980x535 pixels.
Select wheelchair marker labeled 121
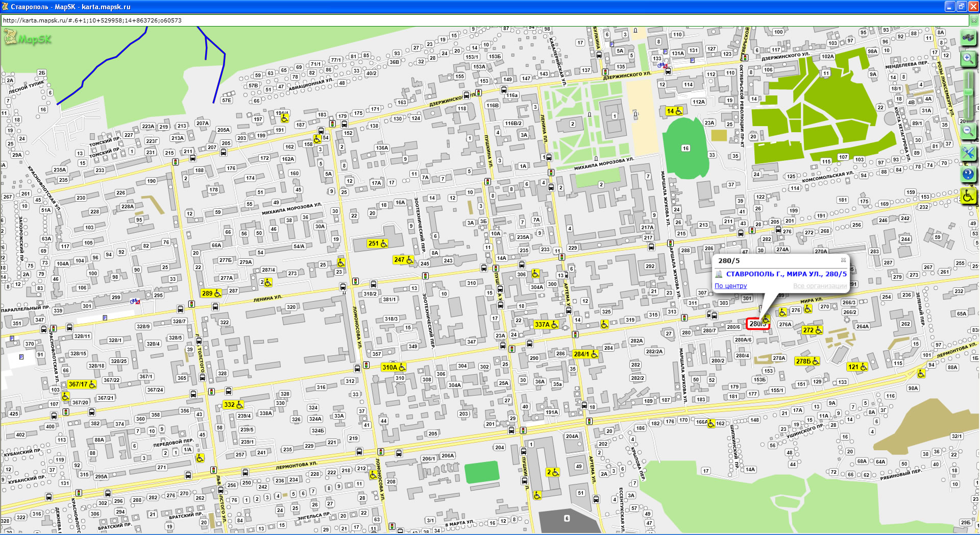(857, 367)
